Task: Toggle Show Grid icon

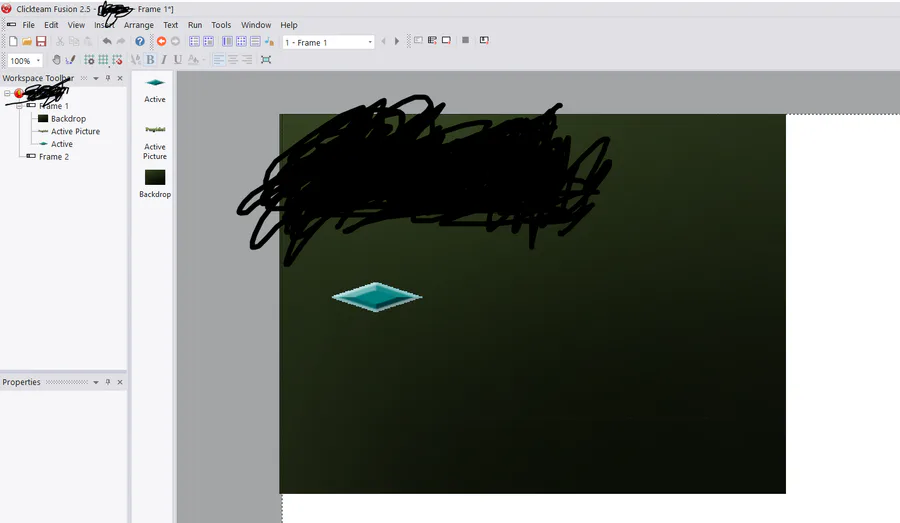Action: pos(103,60)
